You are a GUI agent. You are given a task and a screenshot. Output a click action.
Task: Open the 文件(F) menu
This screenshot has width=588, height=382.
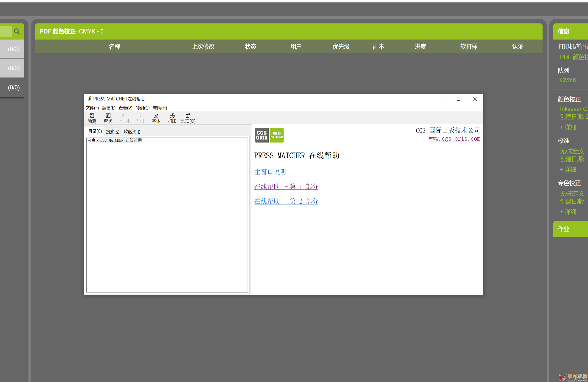pos(92,108)
